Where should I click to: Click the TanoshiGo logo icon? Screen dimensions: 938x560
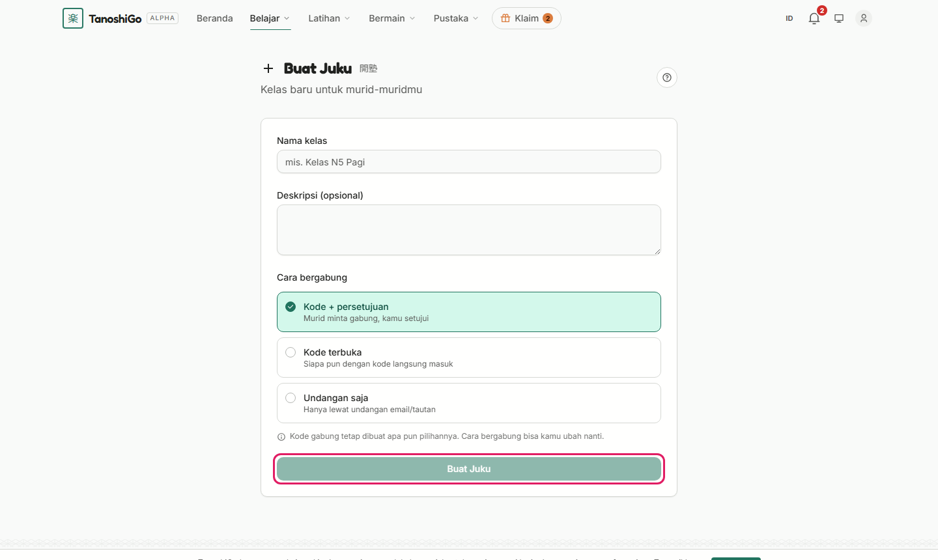[x=73, y=18]
